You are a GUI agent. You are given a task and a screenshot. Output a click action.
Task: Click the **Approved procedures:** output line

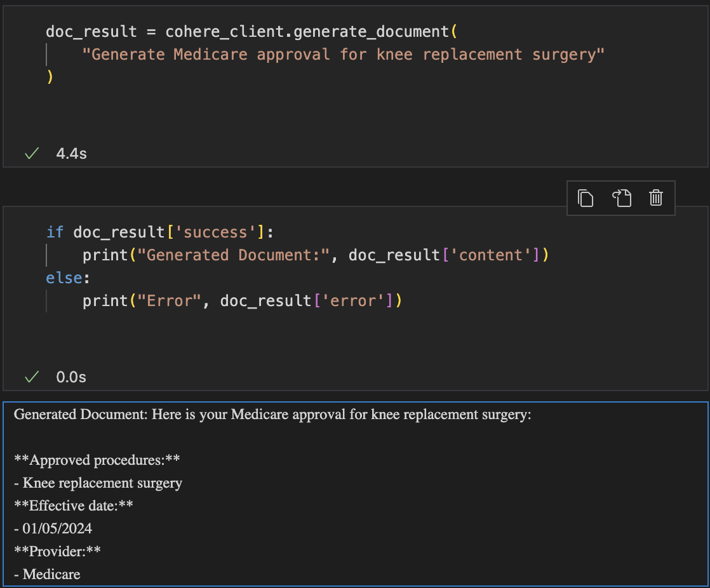pos(97,460)
